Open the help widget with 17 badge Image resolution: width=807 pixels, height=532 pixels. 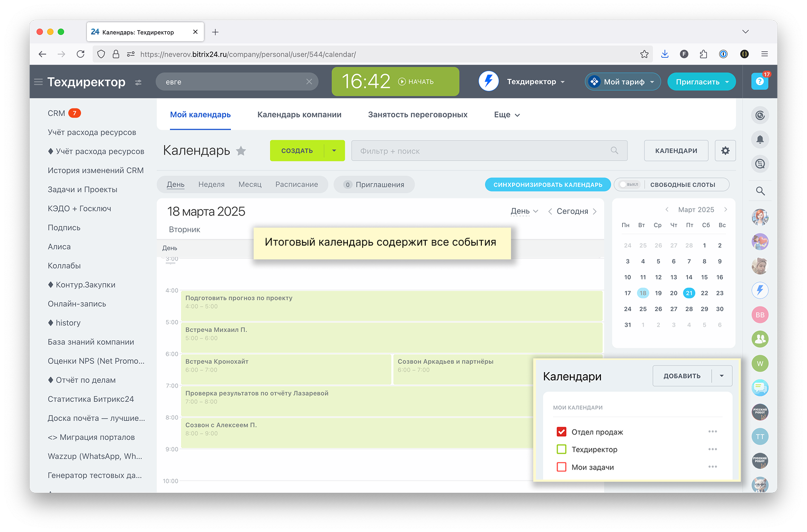coord(760,82)
